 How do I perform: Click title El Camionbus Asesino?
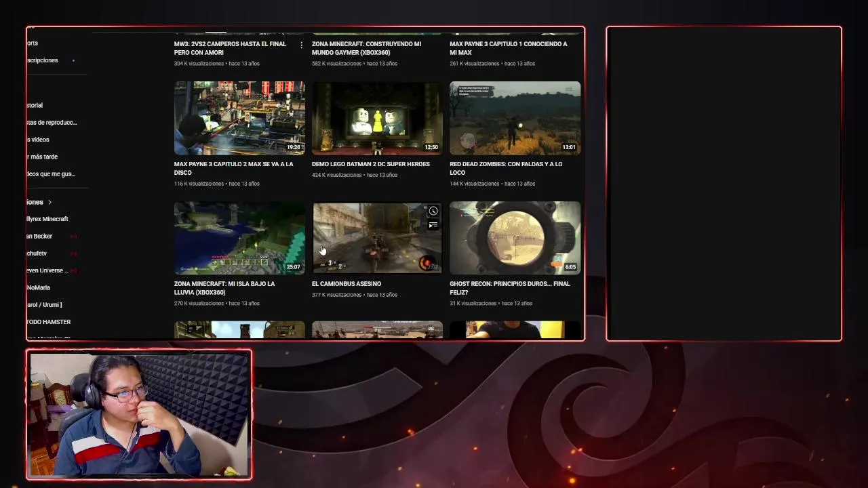click(347, 284)
